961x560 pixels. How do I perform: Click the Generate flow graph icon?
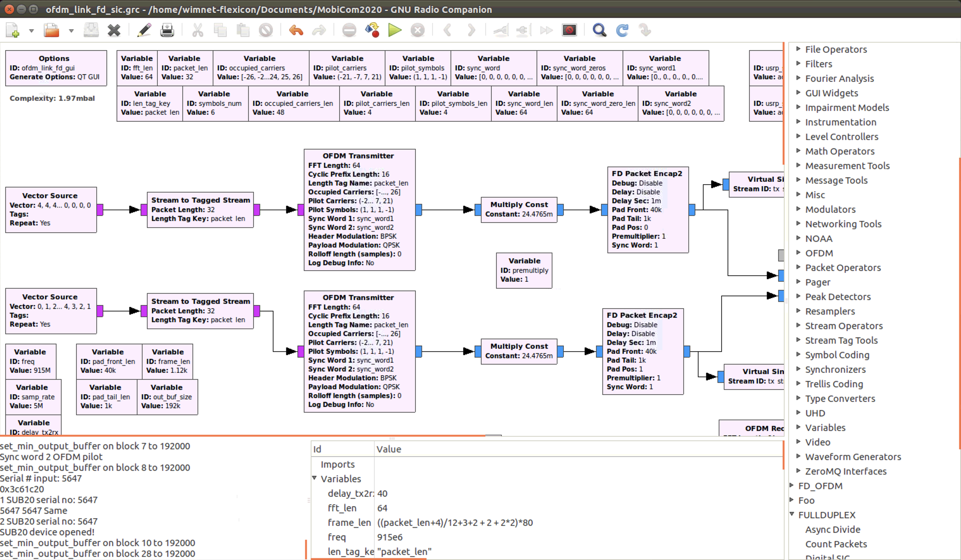(372, 30)
